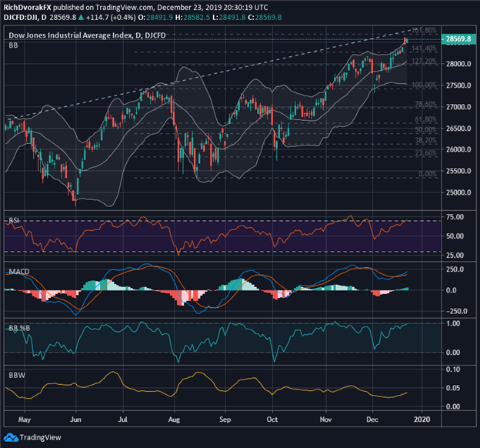Click the 23.60% Fibonacci level label
Image resolution: width=480 pixels, height=448 pixels.
(x=426, y=152)
